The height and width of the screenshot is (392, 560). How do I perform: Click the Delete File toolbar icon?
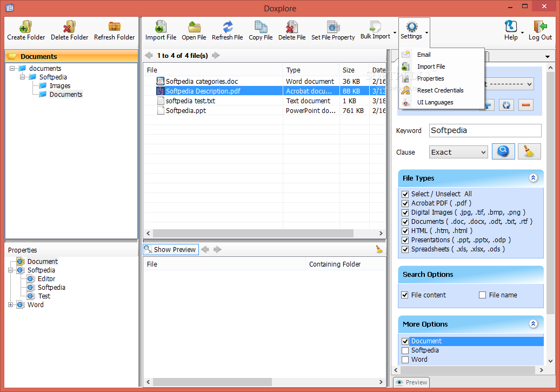292,27
